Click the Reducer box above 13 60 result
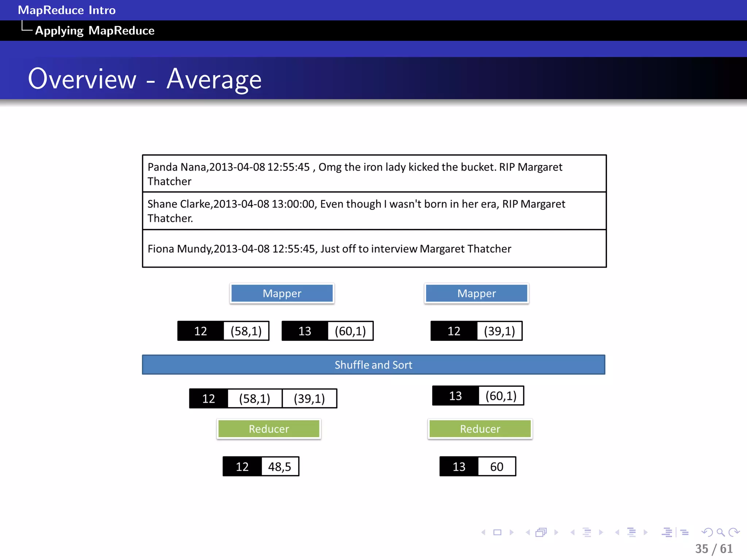This screenshot has width=747, height=560. (x=480, y=429)
